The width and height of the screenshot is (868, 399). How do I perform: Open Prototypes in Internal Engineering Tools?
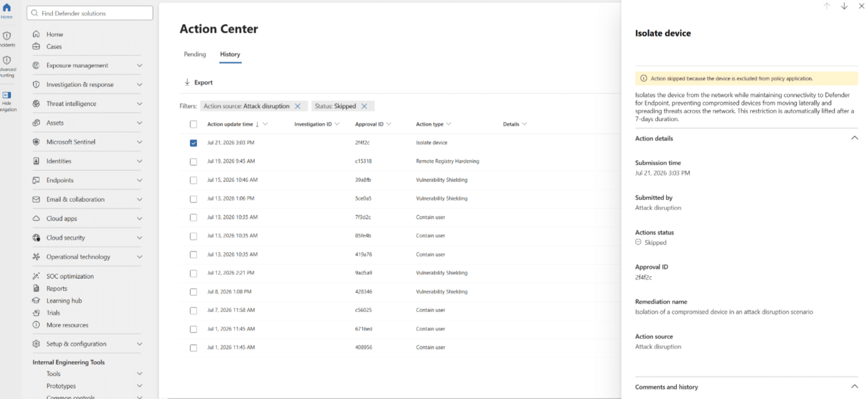pos(61,386)
